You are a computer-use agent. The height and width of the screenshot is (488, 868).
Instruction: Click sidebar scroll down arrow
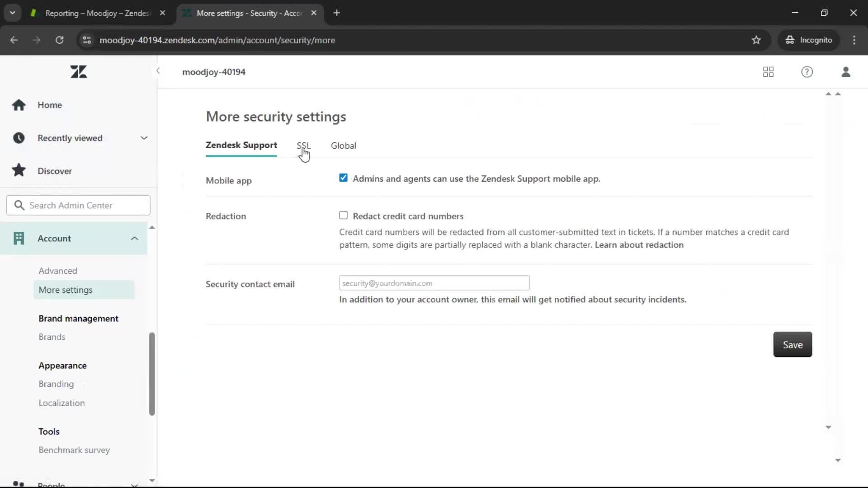pos(152,480)
